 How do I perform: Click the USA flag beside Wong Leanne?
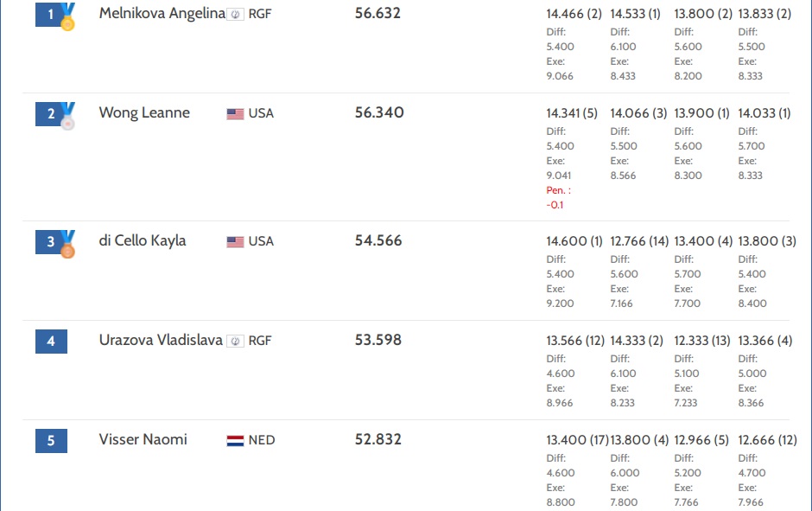tap(235, 113)
